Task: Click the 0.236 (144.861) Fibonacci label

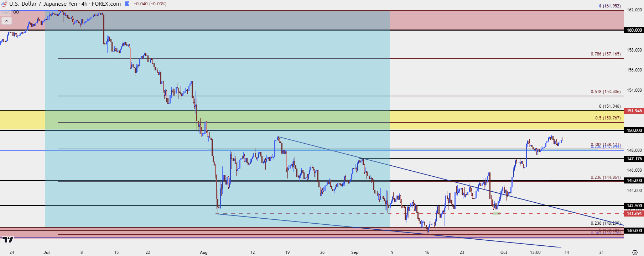Action: tap(606, 177)
